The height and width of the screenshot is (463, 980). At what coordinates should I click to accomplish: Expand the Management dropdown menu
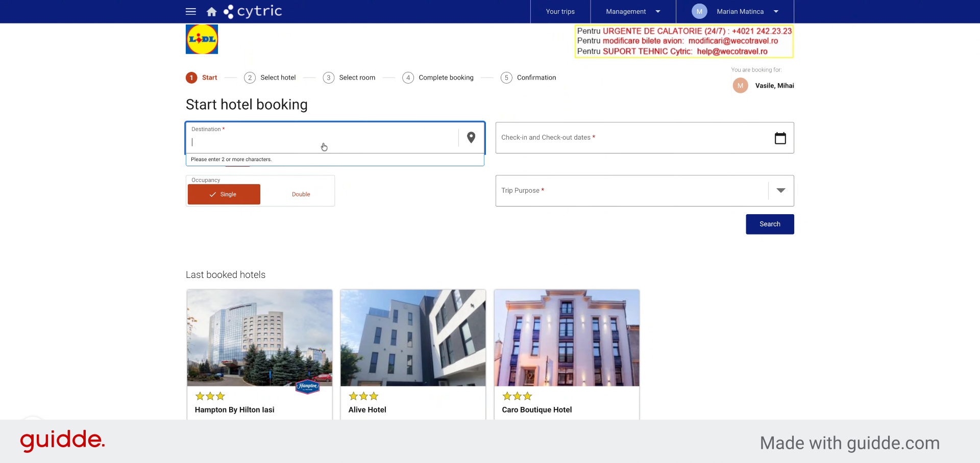[633, 11]
